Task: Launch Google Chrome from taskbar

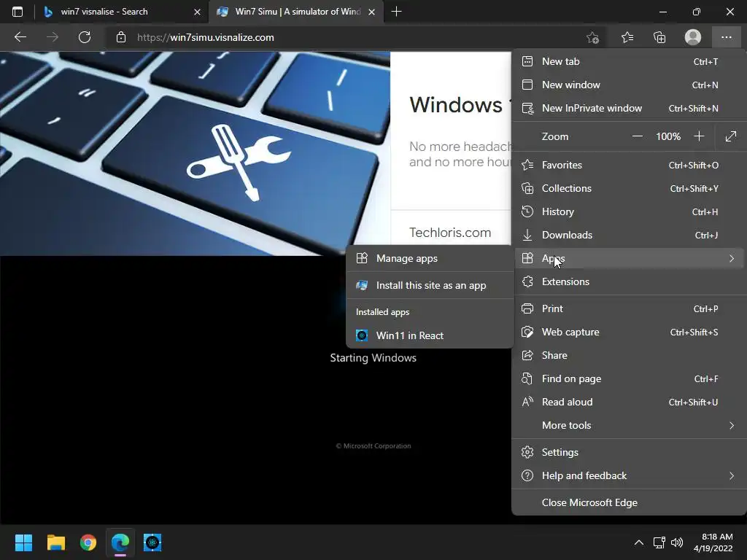Action: (88, 542)
